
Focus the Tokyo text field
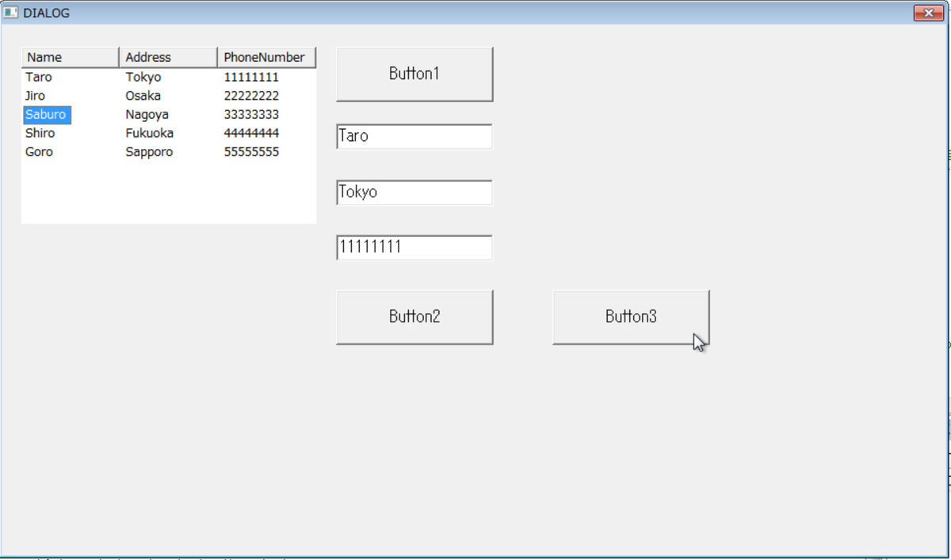414,192
